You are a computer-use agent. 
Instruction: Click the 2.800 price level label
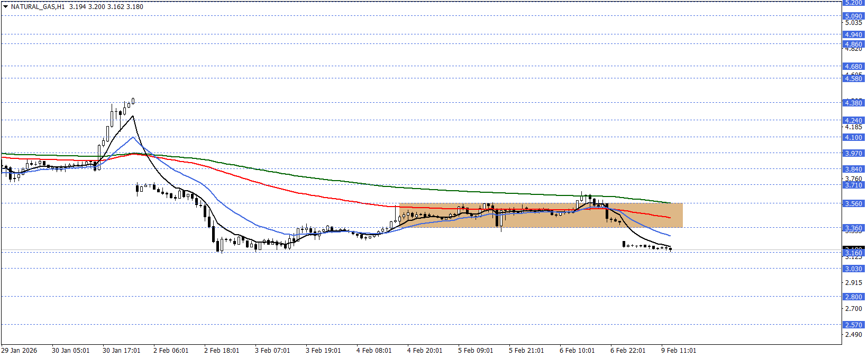(x=853, y=297)
